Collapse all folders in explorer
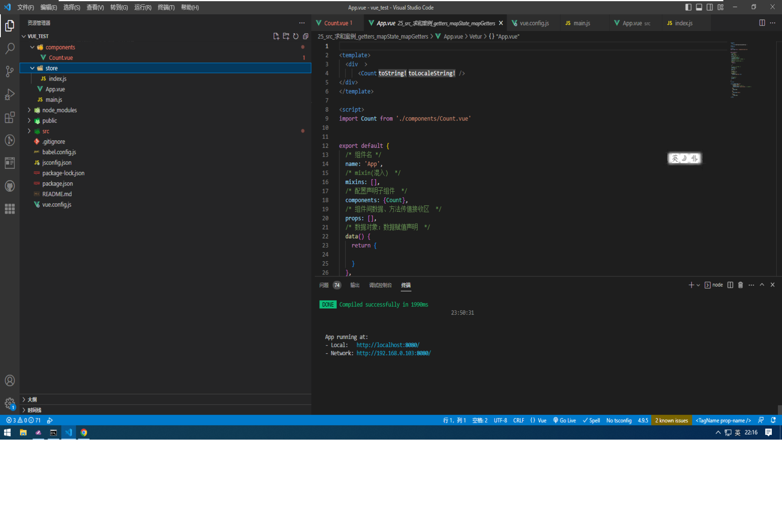Image resolution: width=782 pixels, height=532 pixels. tap(305, 36)
